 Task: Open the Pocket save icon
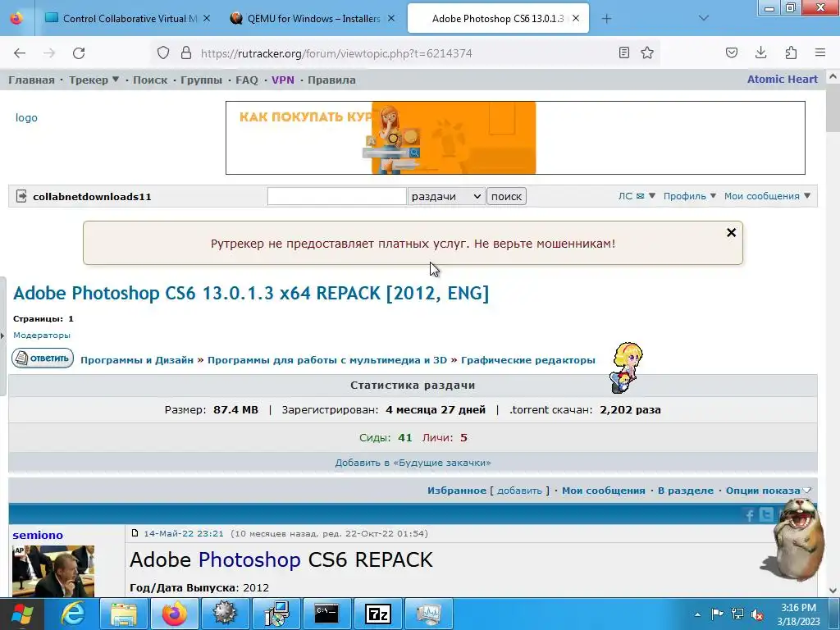point(731,52)
